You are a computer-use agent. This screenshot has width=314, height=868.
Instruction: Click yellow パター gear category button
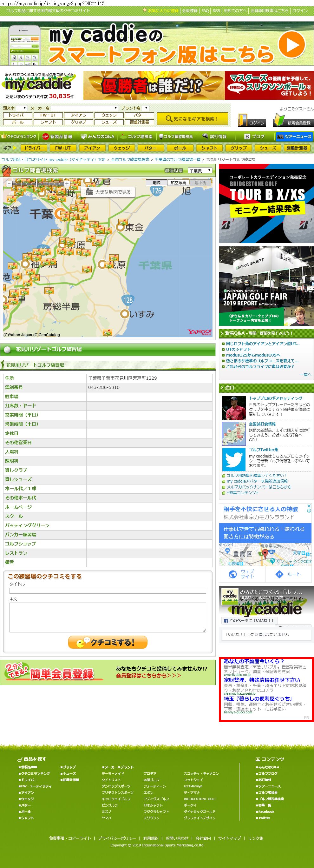150,148
